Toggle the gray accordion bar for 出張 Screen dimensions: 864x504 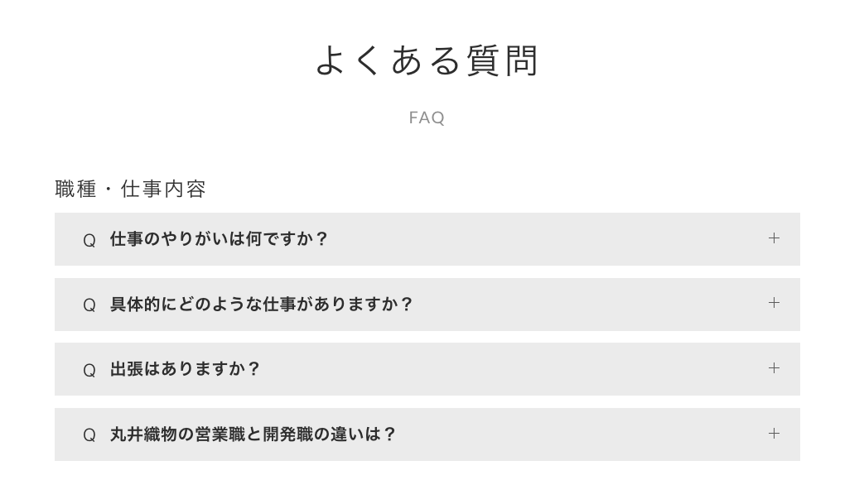point(497,369)
